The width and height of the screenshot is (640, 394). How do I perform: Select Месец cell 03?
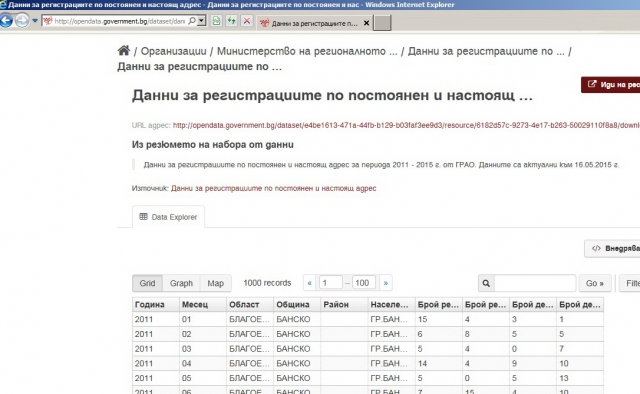pos(203,349)
